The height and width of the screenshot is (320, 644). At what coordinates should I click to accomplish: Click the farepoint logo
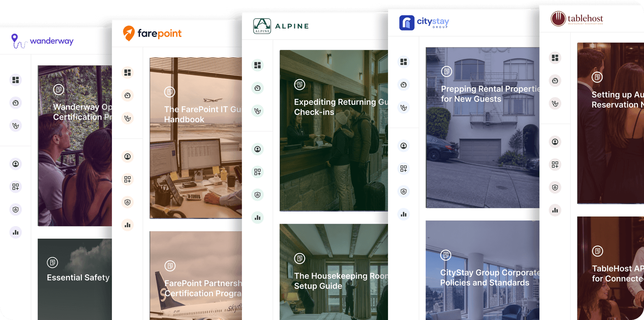pos(152,33)
